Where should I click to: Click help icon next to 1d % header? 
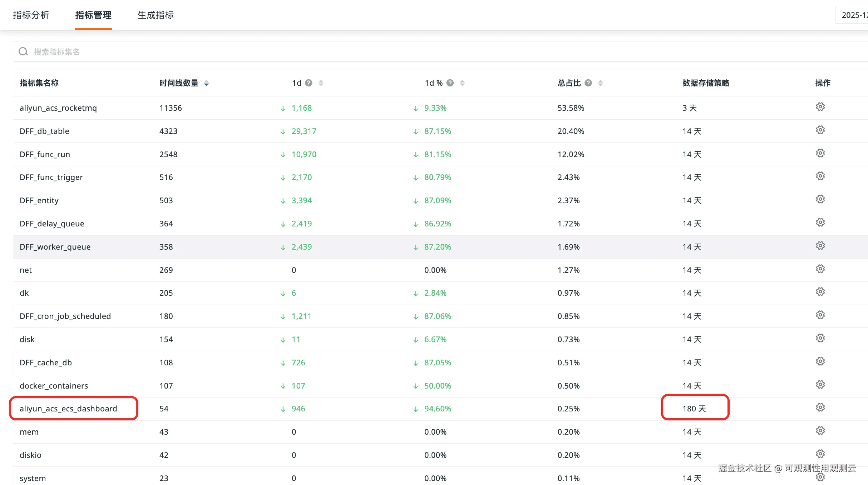(x=450, y=83)
